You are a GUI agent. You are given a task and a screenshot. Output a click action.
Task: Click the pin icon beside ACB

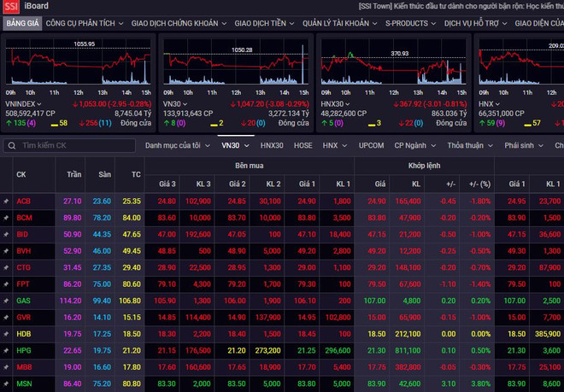pos(6,201)
